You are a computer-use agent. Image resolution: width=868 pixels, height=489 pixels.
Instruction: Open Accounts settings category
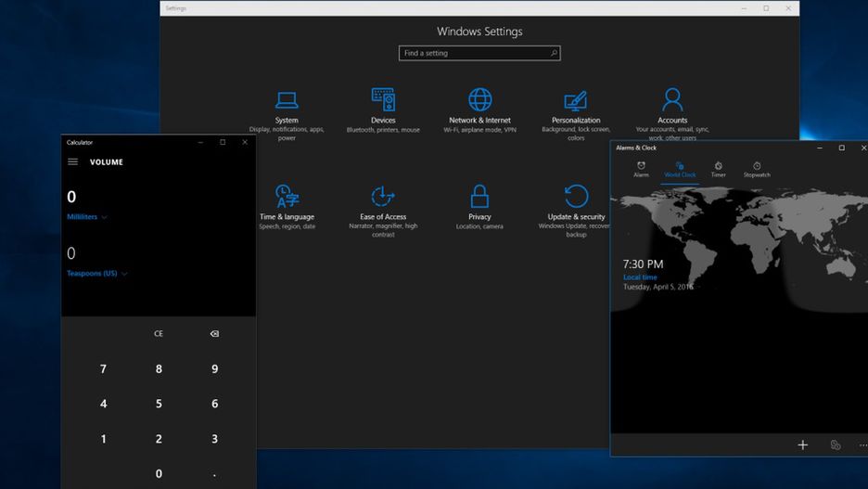(x=672, y=115)
